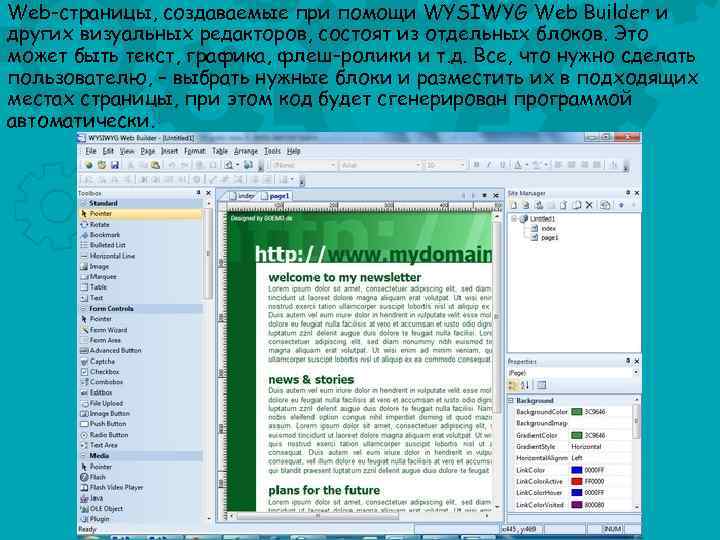The image size is (720, 540).
Task: Click the Preview magnifier toolbar icon
Action: tap(229, 165)
